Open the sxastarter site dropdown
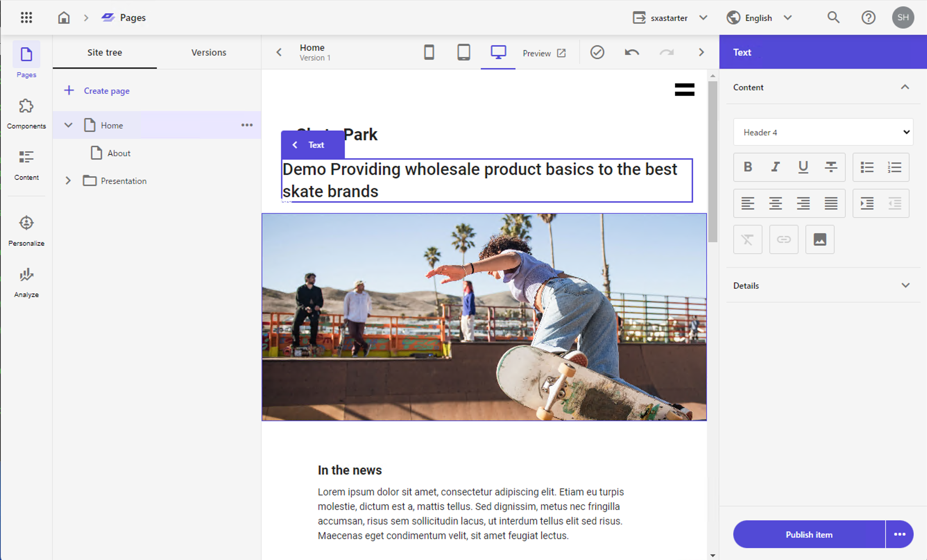This screenshot has width=927, height=560. [670, 18]
